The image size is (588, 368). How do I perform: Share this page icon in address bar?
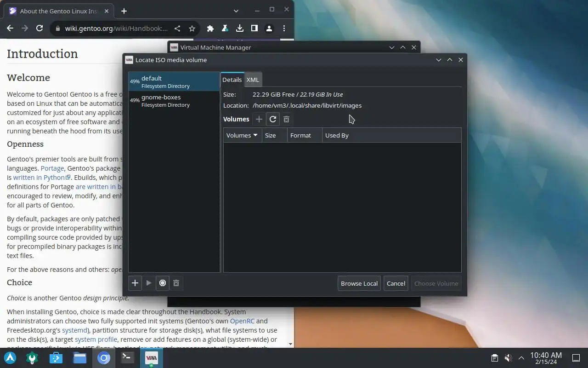(x=177, y=29)
